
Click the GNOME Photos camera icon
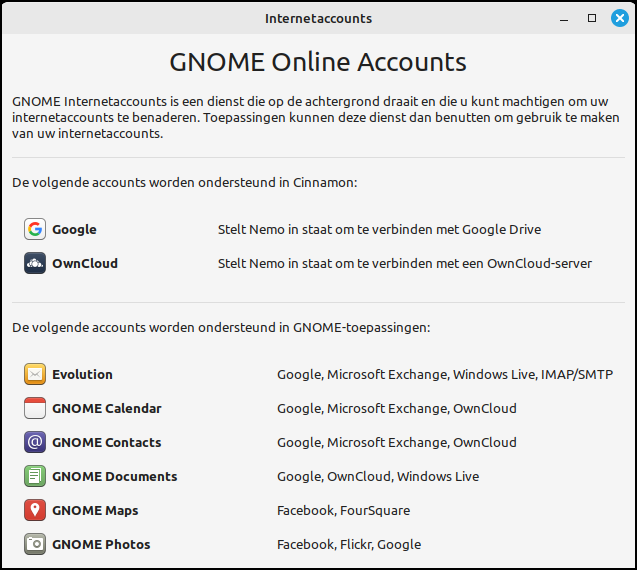click(x=35, y=544)
